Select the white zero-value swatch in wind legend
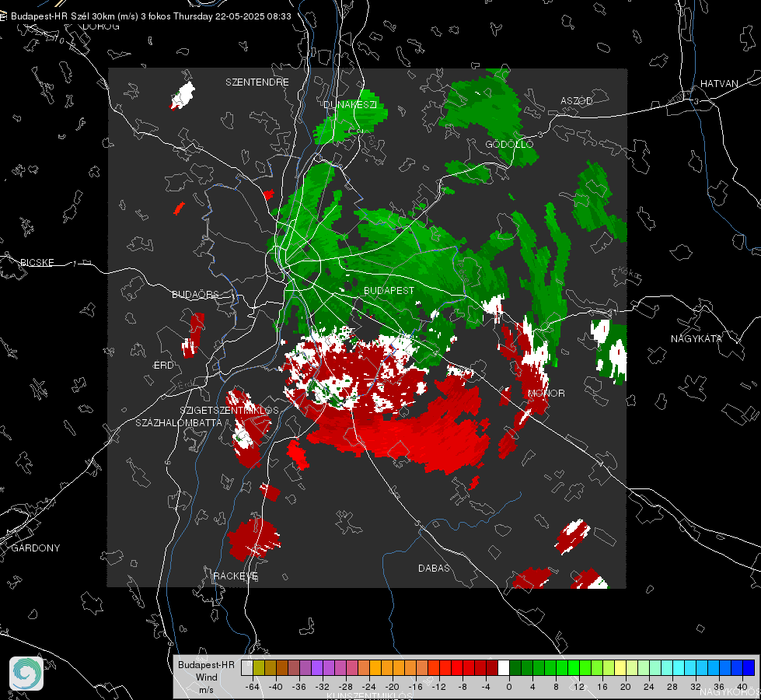761x700 pixels. [504, 667]
